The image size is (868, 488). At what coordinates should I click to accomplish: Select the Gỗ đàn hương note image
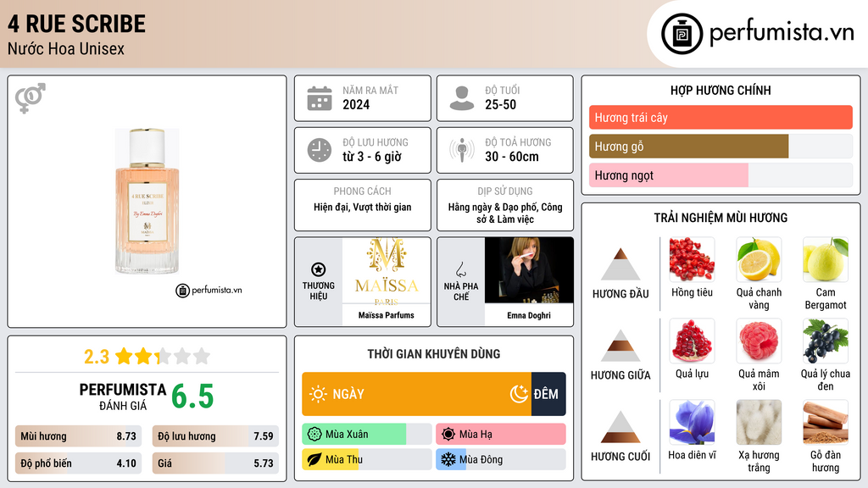tap(826, 422)
